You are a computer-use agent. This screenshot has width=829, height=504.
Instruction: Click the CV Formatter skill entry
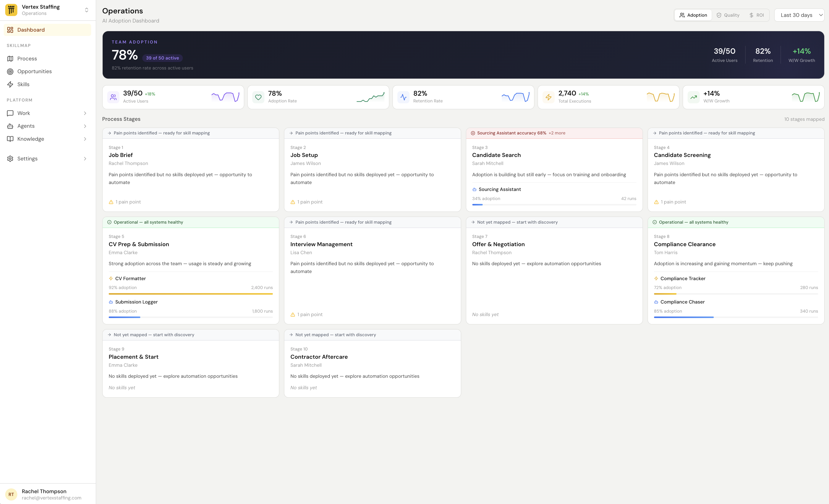point(130,278)
